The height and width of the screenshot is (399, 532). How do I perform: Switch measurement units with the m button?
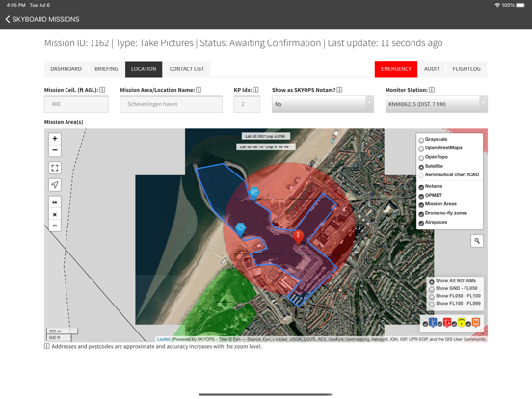(x=55, y=226)
